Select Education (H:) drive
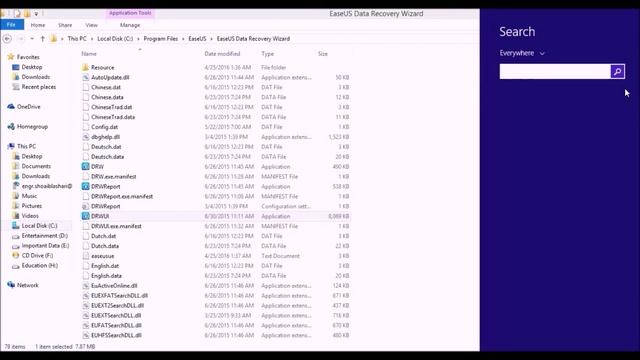Screen dimensions: 640x360 (40, 265)
